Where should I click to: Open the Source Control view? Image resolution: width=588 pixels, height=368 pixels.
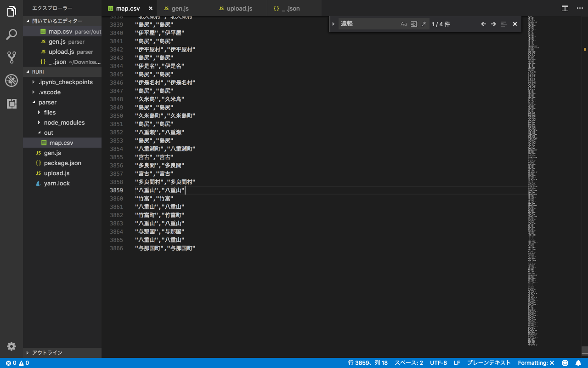click(x=11, y=57)
